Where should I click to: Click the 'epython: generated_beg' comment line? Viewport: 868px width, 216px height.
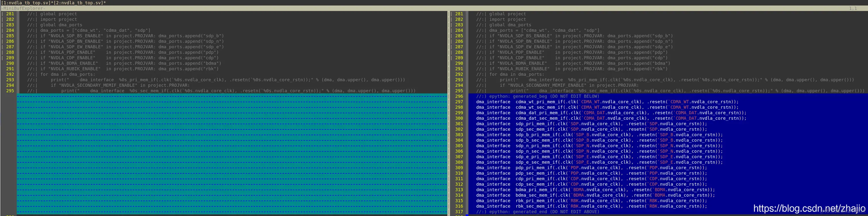(x=538, y=97)
